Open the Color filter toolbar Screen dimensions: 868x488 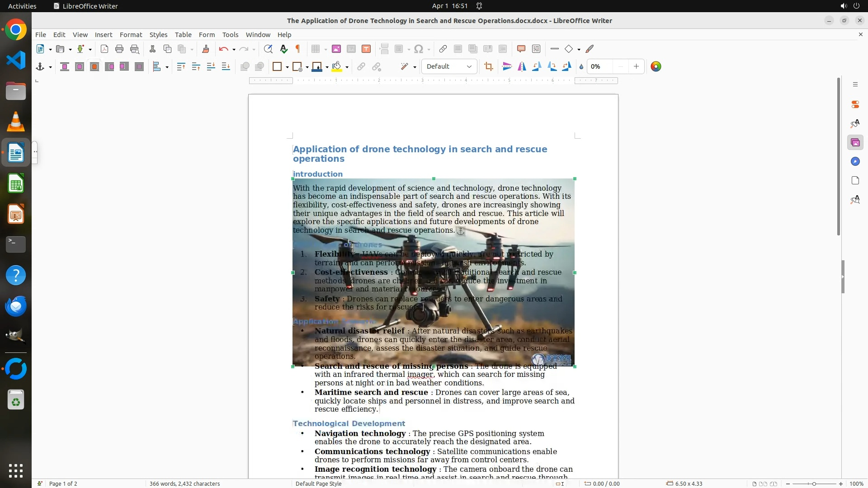(x=656, y=67)
